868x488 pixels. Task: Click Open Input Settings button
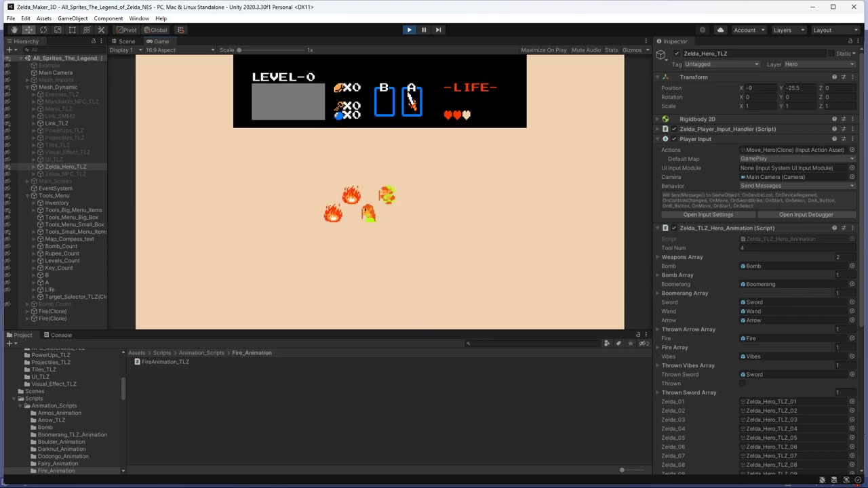(x=708, y=215)
